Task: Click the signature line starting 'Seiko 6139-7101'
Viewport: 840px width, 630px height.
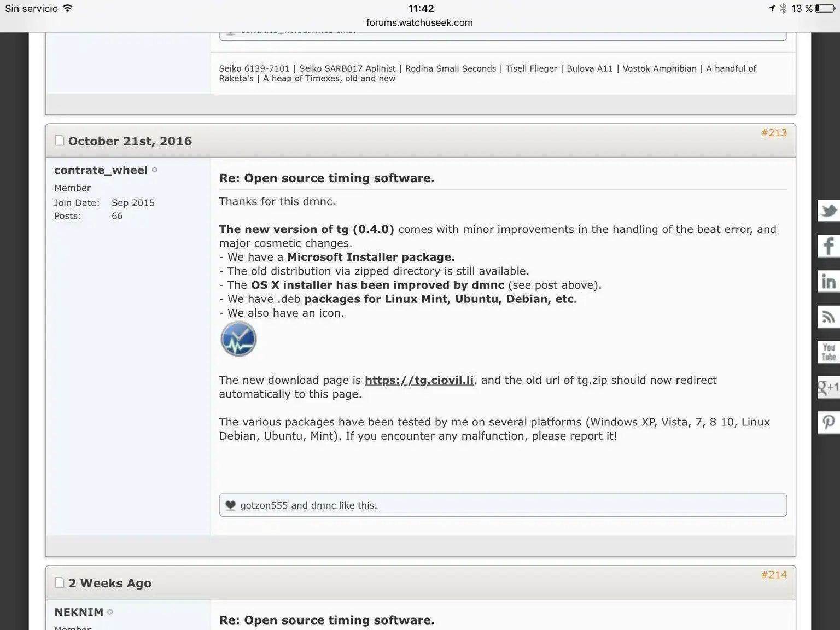Action: click(488, 73)
